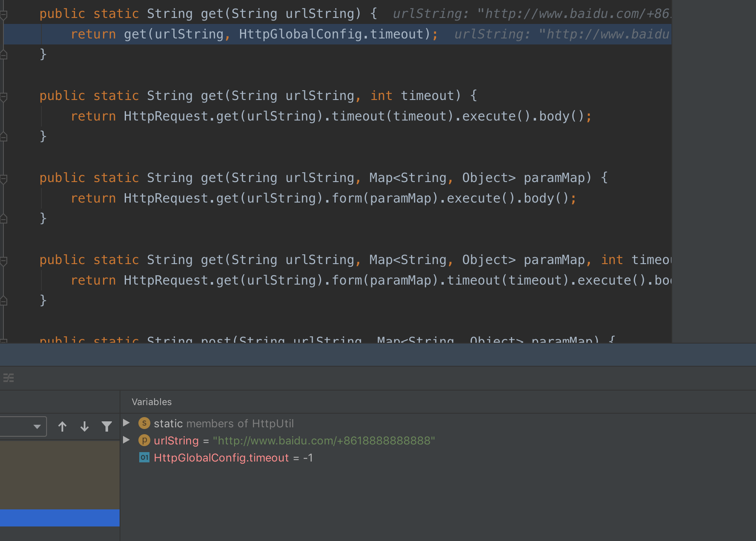The height and width of the screenshot is (541, 756).
Task: Expand the urlString variable node
Action: pos(126,441)
